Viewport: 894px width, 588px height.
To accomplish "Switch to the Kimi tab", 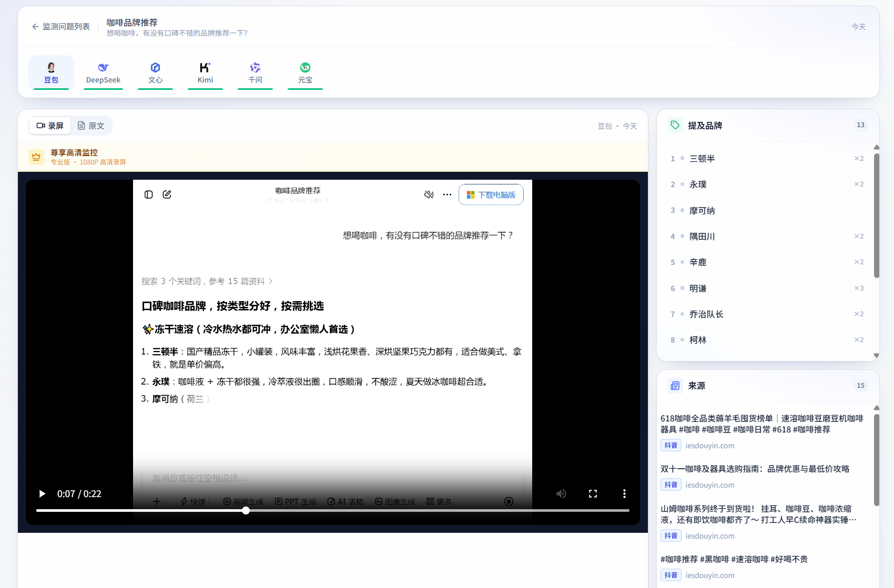I will (205, 73).
